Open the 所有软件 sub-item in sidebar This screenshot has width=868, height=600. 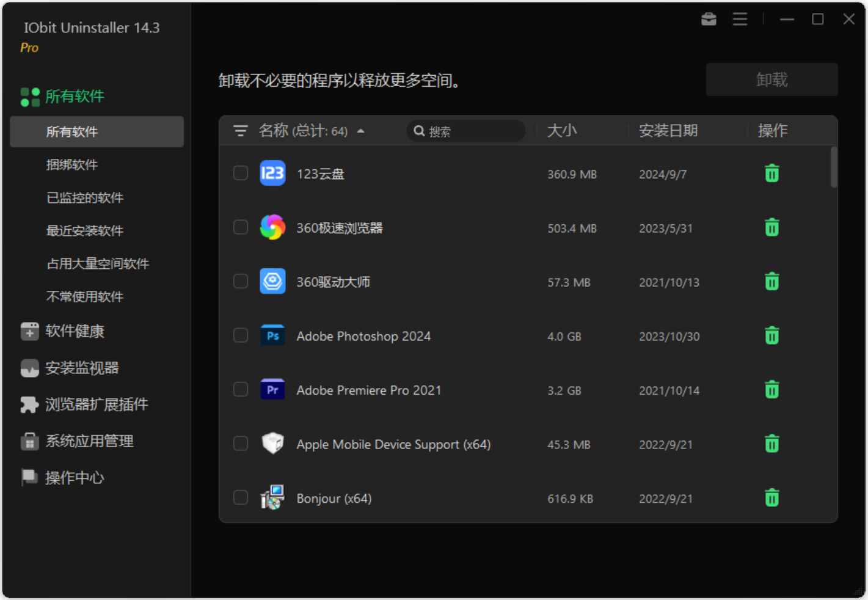point(97,131)
